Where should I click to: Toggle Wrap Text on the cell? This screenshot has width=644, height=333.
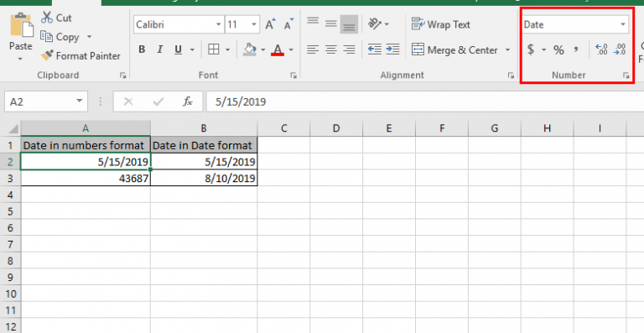pyautogui.click(x=441, y=24)
